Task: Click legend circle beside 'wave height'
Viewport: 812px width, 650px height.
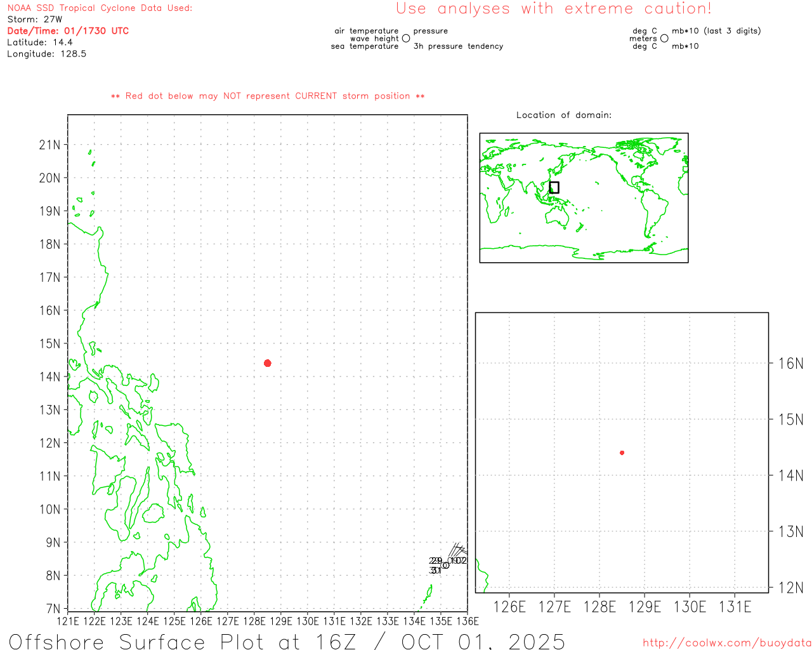Action: [406, 39]
